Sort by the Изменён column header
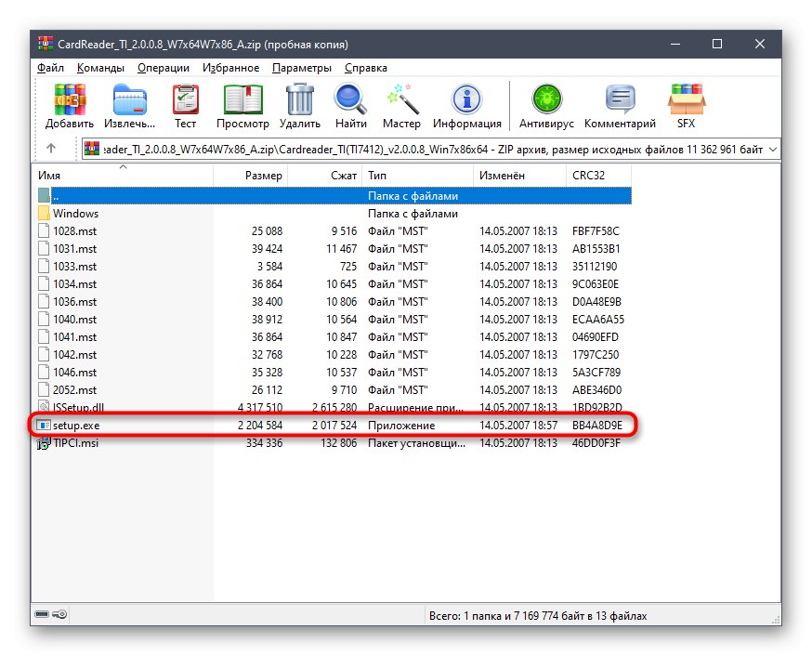The height and width of the screenshot is (656, 812). (519, 176)
